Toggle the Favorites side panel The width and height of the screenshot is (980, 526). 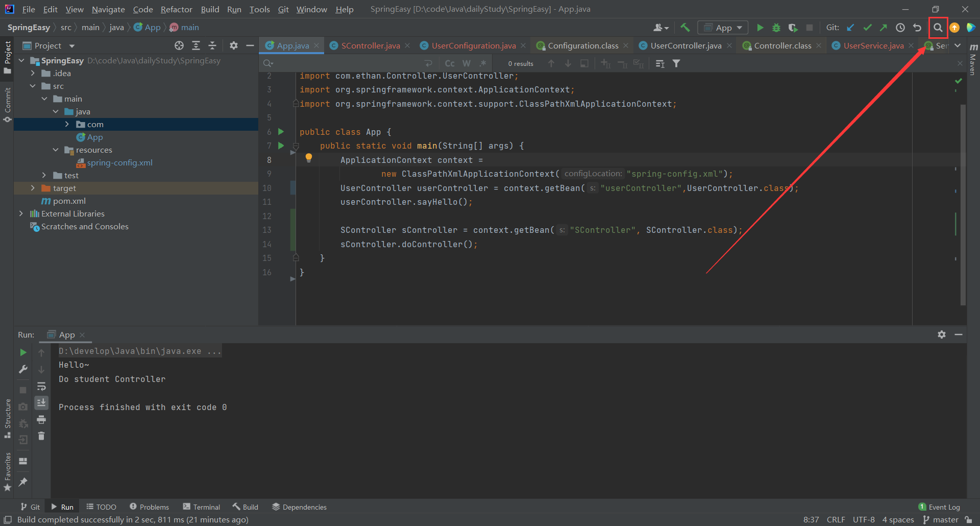pyautogui.click(x=8, y=472)
